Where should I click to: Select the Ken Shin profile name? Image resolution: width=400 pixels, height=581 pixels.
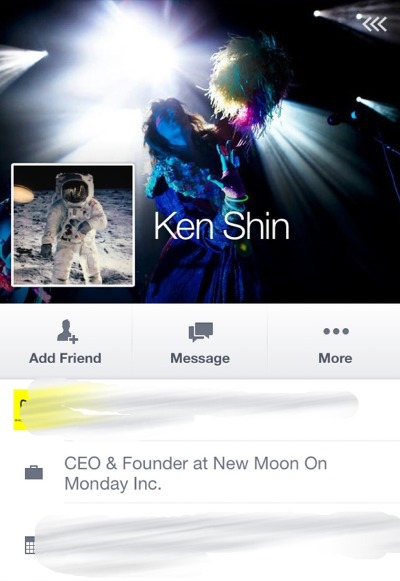point(221,226)
